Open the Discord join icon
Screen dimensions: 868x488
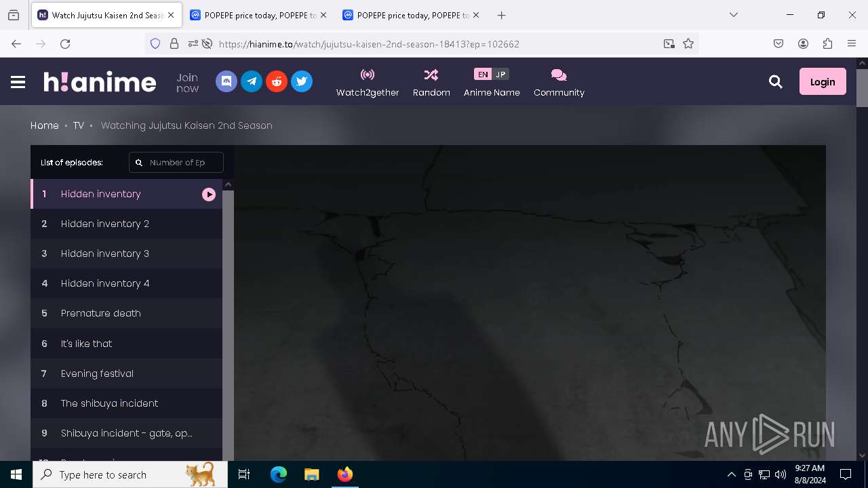226,81
